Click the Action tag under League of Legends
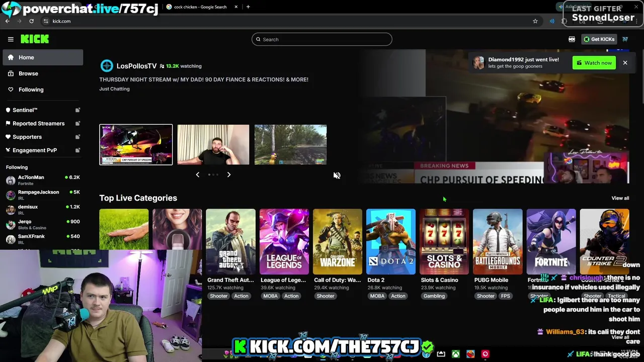Viewport: 644px width, 362px height. click(291, 296)
